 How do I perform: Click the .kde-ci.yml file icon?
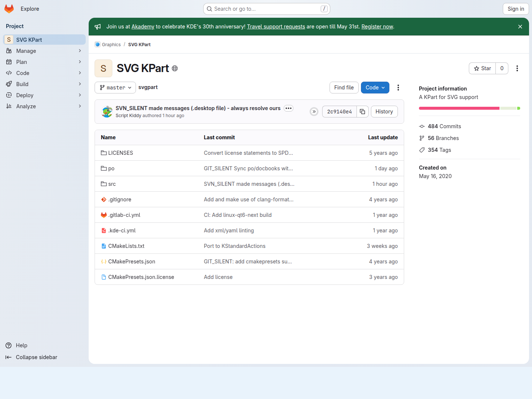[104, 231]
